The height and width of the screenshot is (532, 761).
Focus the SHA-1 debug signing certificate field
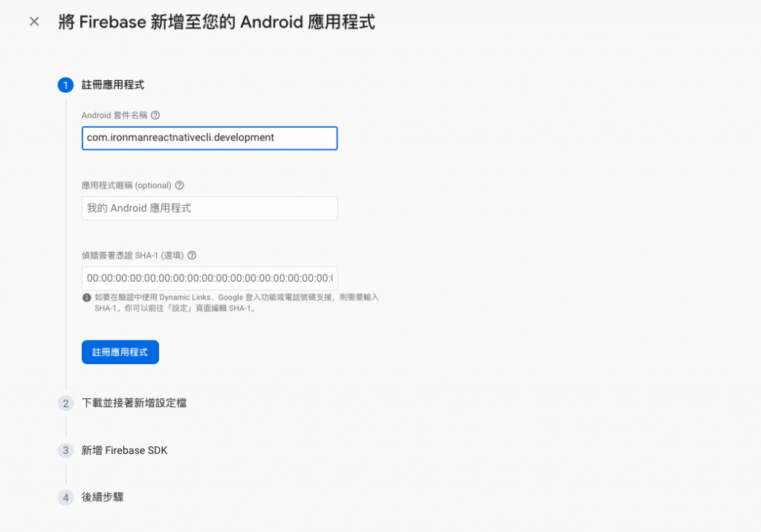click(x=210, y=278)
